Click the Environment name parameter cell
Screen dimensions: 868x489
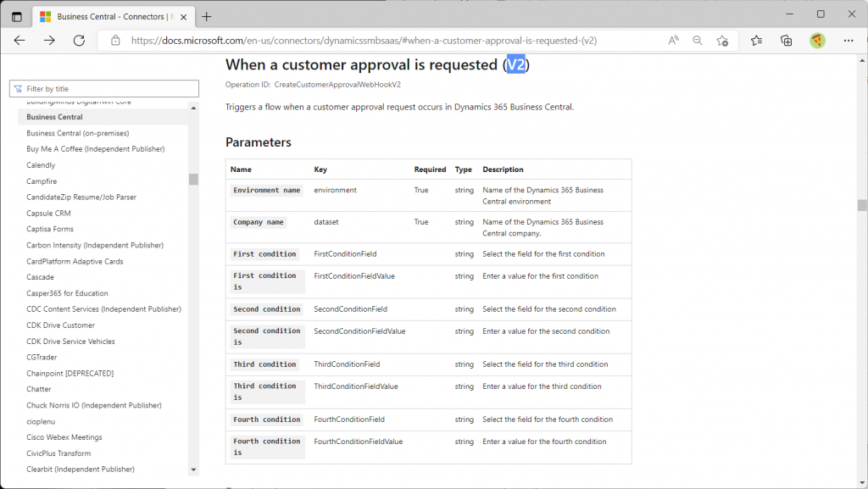pos(267,191)
